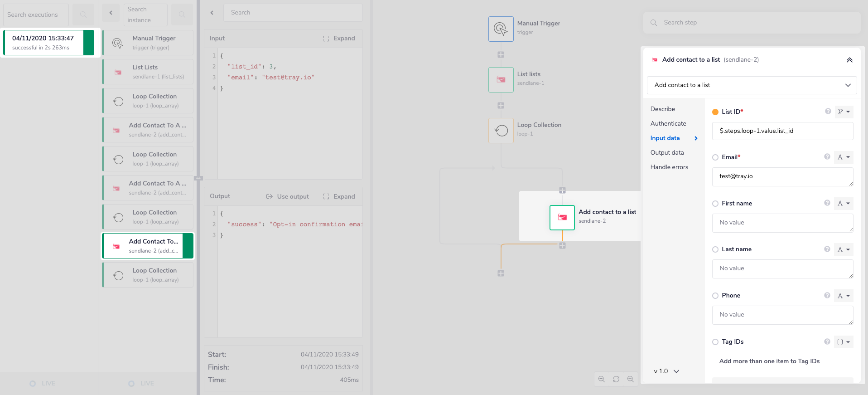Zoom out the workflow canvas
This screenshot has height=395, width=868.
tap(602, 379)
